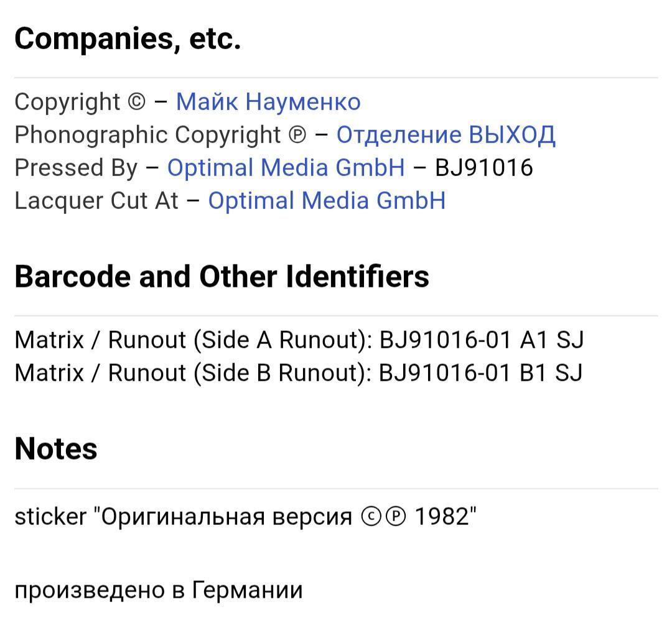Click the произведено в Германии note line
Viewport: 672px width, 622px height.
[159, 591]
